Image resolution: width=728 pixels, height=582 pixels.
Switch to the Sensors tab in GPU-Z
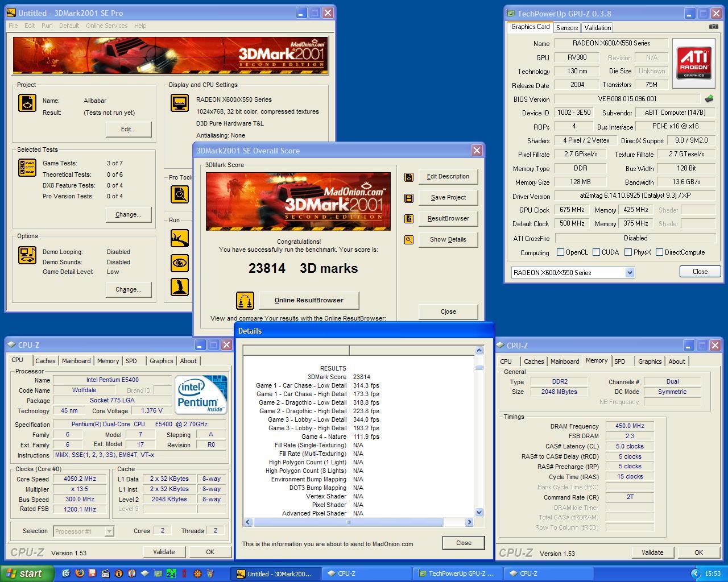(567, 27)
